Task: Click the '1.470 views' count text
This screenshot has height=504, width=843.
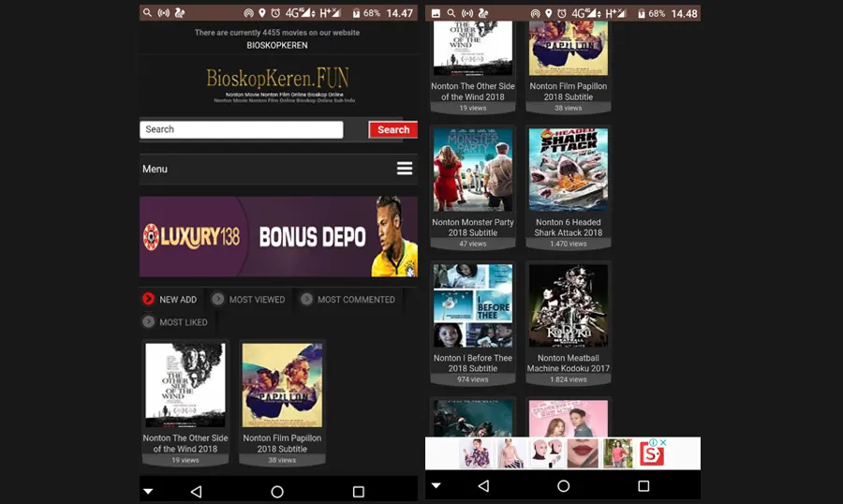Action: coord(569,244)
